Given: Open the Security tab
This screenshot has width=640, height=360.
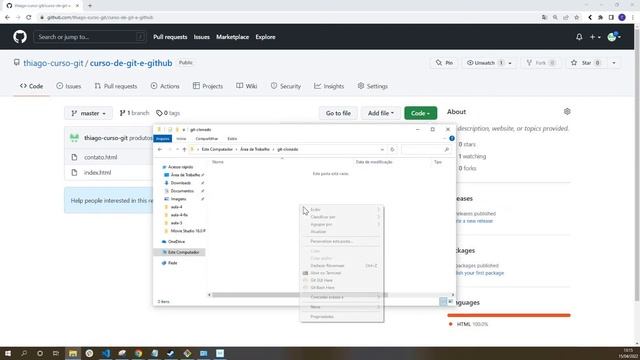Looking at the screenshot, I should [x=286, y=86].
